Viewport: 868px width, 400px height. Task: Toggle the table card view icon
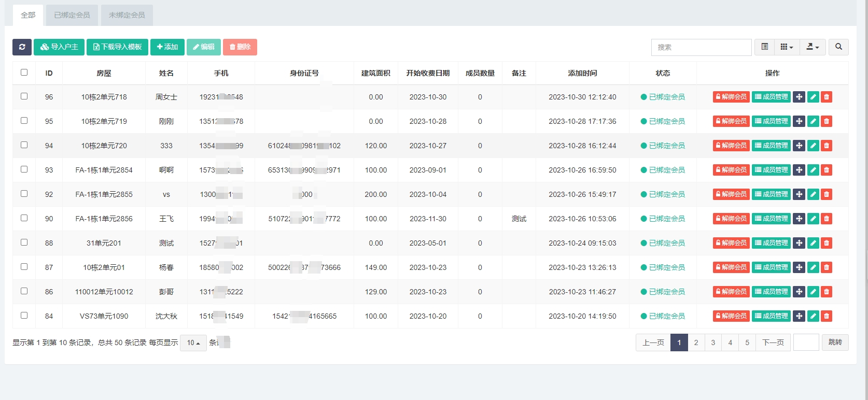point(764,47)
